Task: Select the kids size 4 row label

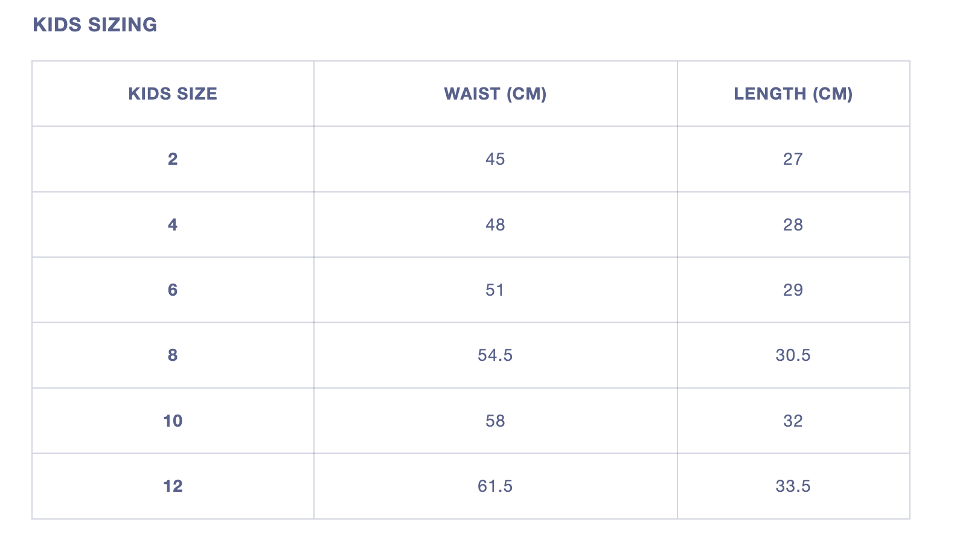Action: 173,225
